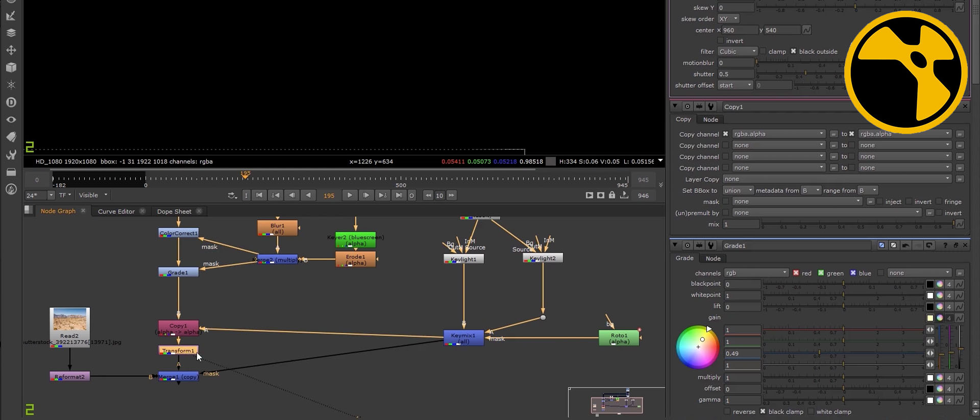
Task: Toggle the green channel checkbox in Grade1
Action: (821, 273)
